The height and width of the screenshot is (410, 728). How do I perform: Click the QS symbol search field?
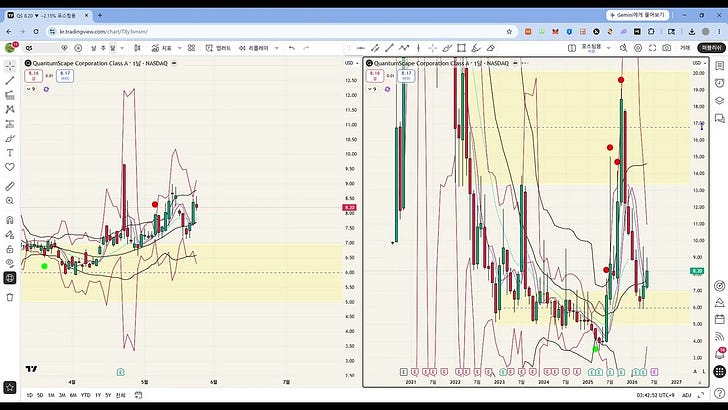[x=41, y=48]
